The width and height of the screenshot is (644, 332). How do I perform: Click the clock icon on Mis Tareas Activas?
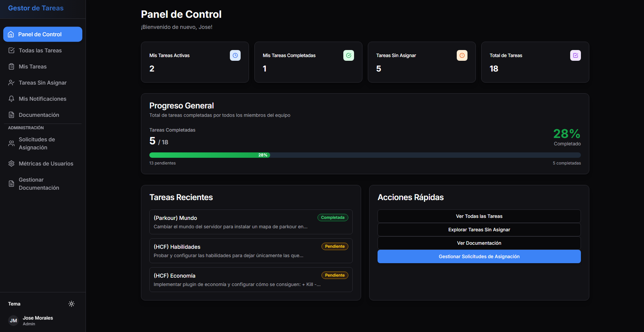[235, 55]
